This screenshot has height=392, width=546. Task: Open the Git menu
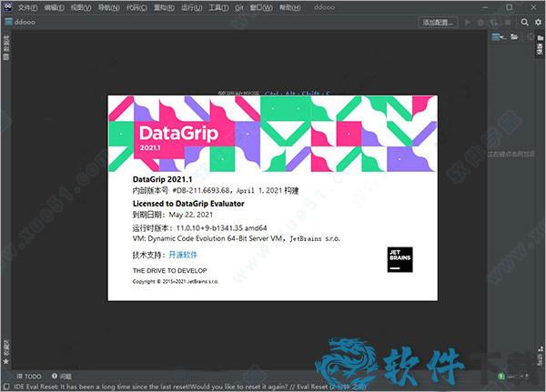[x=238, y=7]
